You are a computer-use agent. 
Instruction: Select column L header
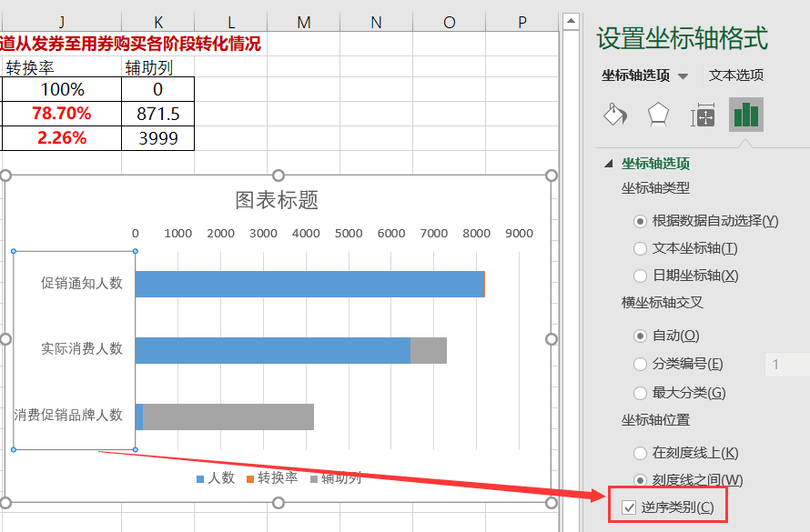pos(231,22)
